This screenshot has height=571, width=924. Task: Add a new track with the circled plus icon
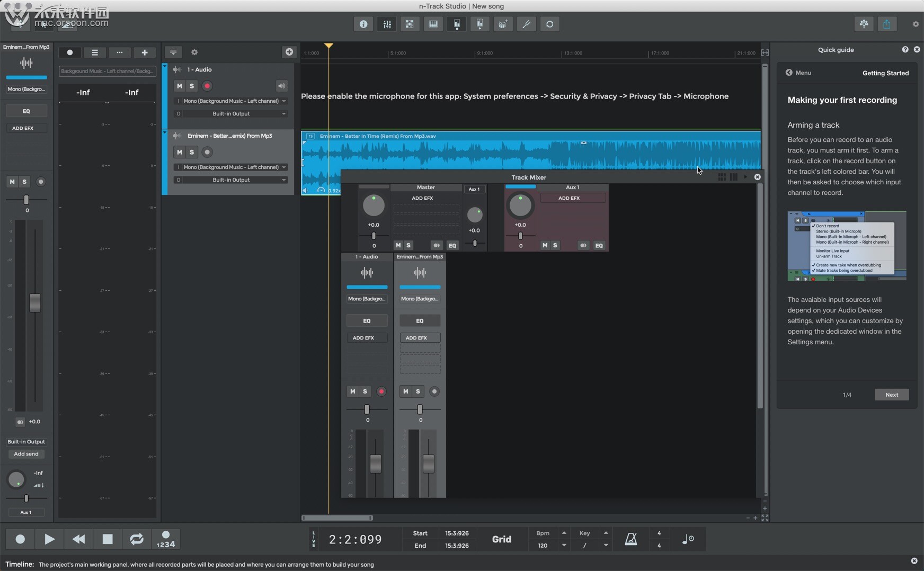289,52
